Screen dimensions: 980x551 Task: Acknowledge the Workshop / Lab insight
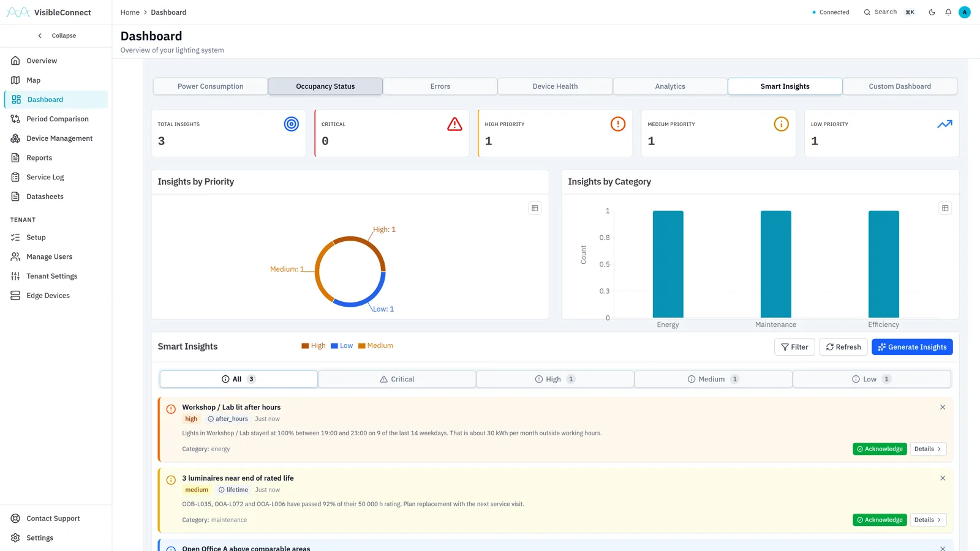[x=880, y=449]
